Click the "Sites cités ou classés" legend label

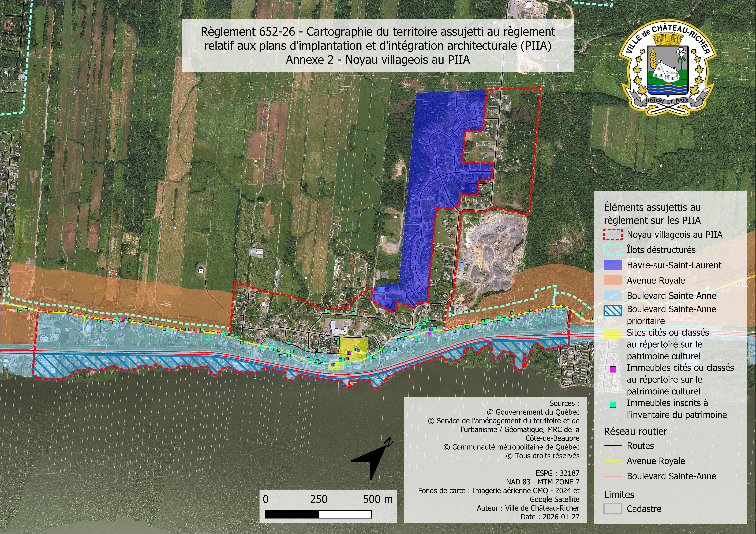(x=668, y=344)
